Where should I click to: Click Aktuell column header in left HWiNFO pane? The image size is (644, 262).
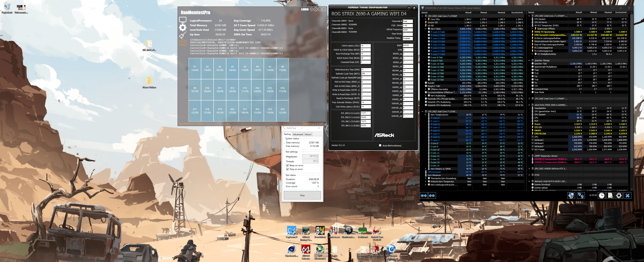point(465,13)
